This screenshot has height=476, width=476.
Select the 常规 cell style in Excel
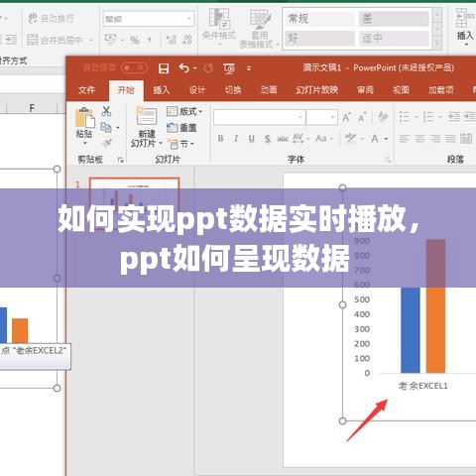[319, 19]
